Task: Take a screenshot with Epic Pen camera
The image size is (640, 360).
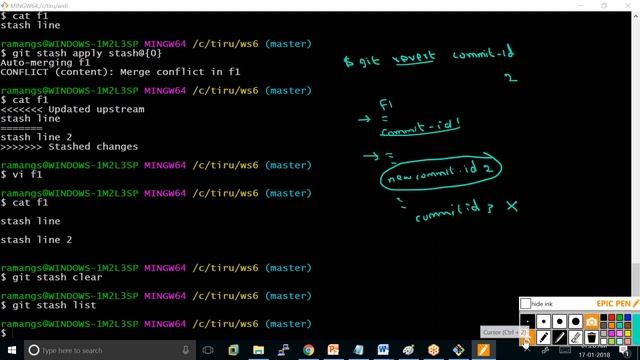Action: [x=591, y=322]
